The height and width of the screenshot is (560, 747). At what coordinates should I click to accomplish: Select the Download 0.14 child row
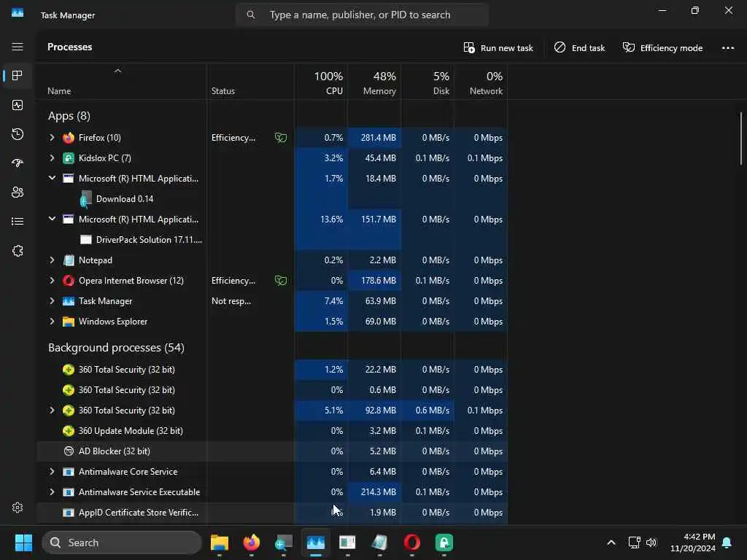point(271,198)
